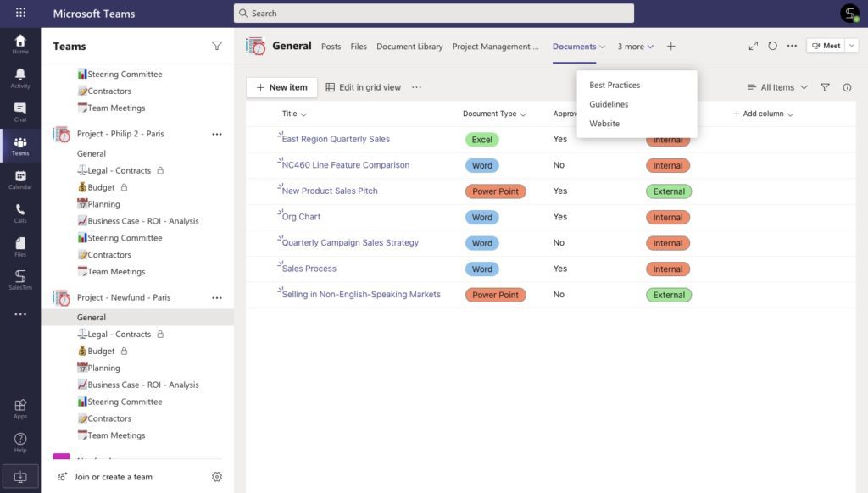
Task: Toggle the Documents tab dropdown
Action: 603,47
